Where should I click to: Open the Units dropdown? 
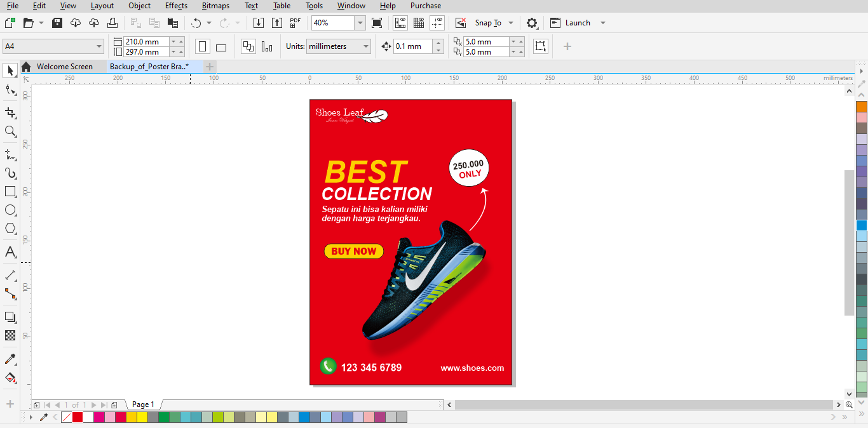[339, 46]
